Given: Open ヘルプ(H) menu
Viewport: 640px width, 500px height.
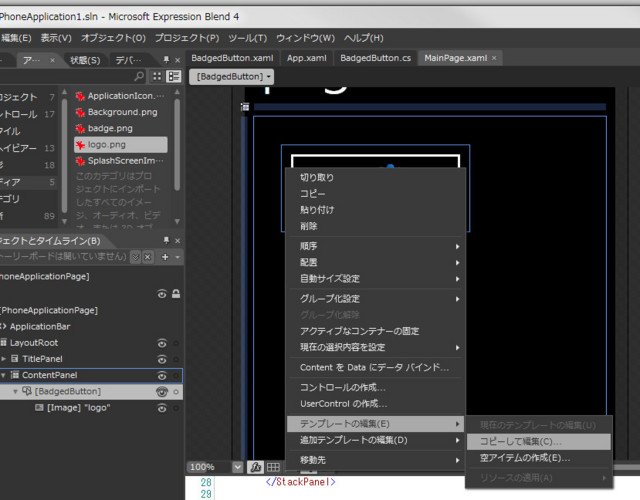Looking at the screenshot, I should point(364,38).
